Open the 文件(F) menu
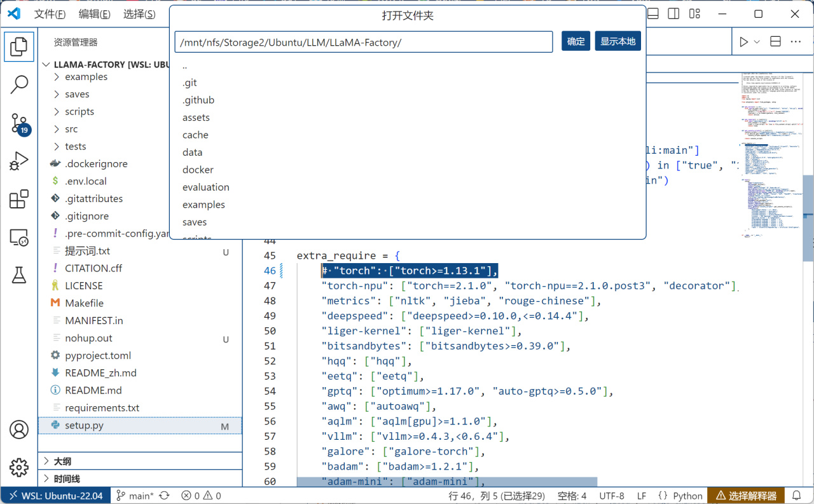 [50, 14]
